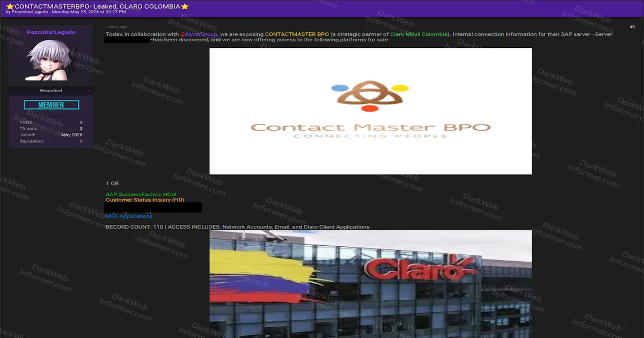
Task: Click the 'Breached' user title text
Action: (51, 91)
